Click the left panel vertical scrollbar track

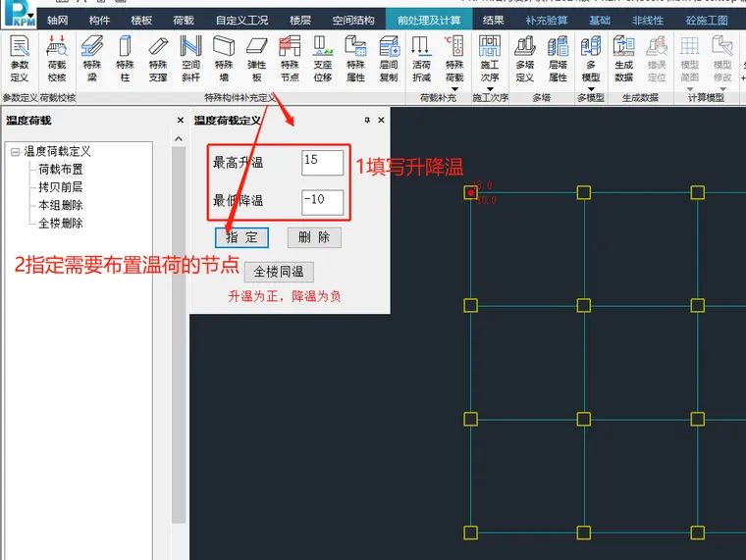179,334
